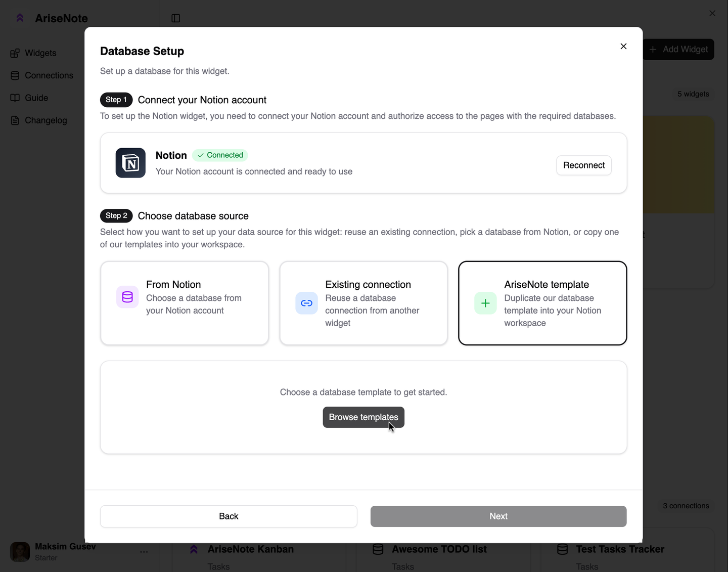The width and height of the screenshot is (728, 572).
Task: Toggle the sidebar panel icon
Action: [x=176, y=18]
